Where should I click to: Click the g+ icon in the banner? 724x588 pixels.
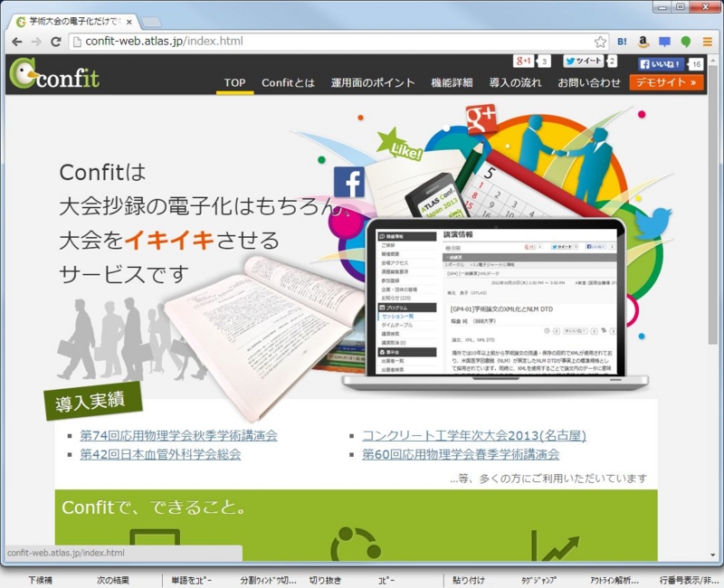point(481,119)
